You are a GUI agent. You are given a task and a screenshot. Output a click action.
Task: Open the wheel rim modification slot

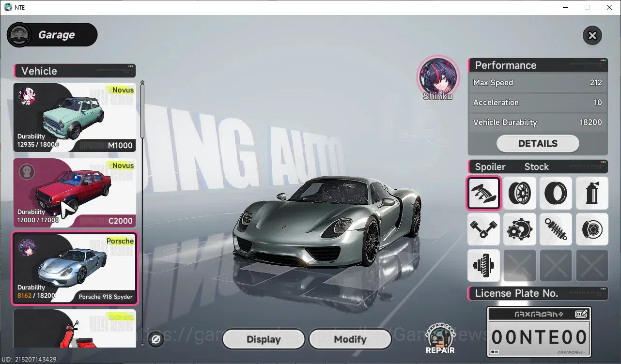coord(520,193)
